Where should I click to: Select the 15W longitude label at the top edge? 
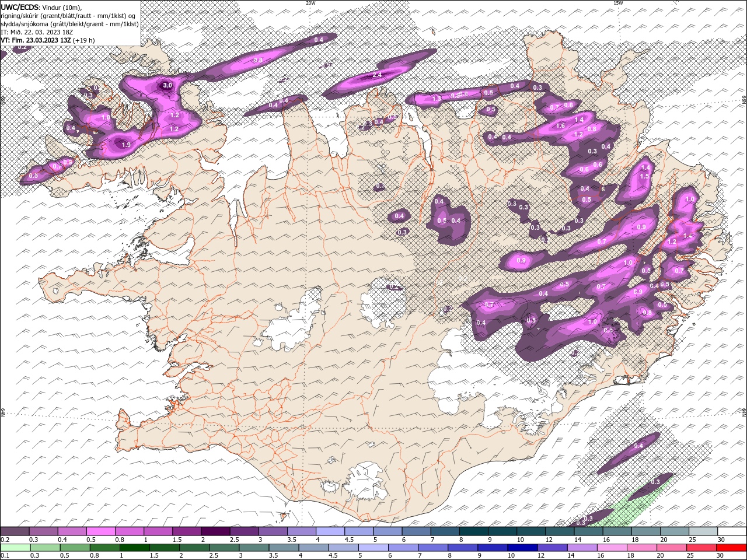pyautogui.click(x=618, y=3)
